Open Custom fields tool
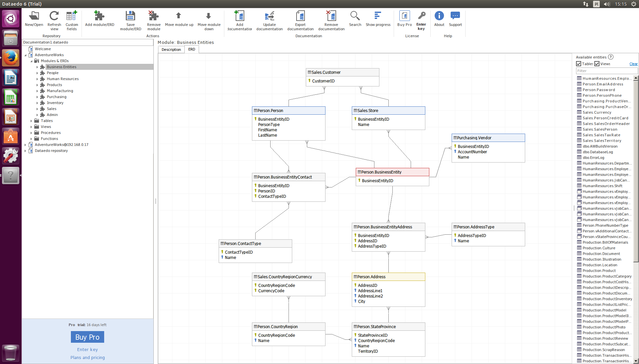Image resolution: width=639 pixels, height=364 pixels. (72, 16)
